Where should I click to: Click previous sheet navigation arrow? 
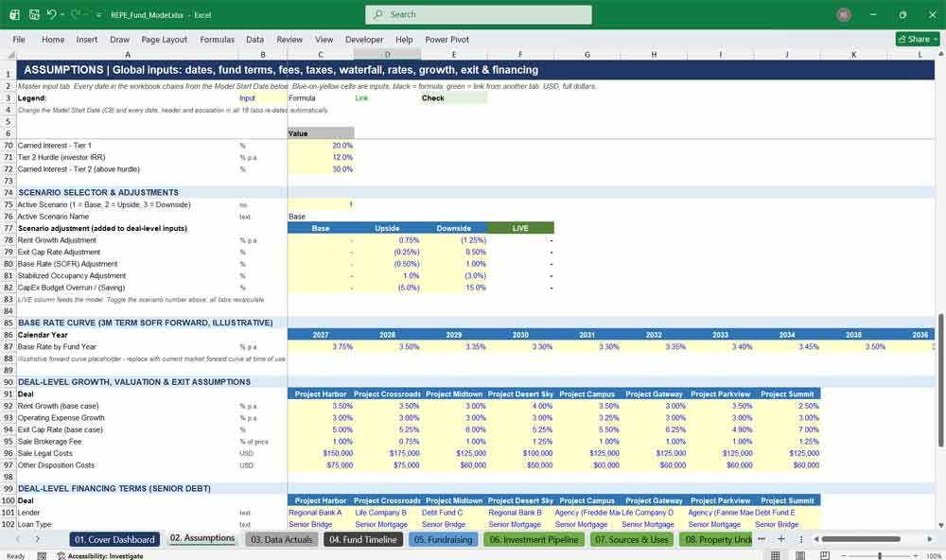point(18,539)
